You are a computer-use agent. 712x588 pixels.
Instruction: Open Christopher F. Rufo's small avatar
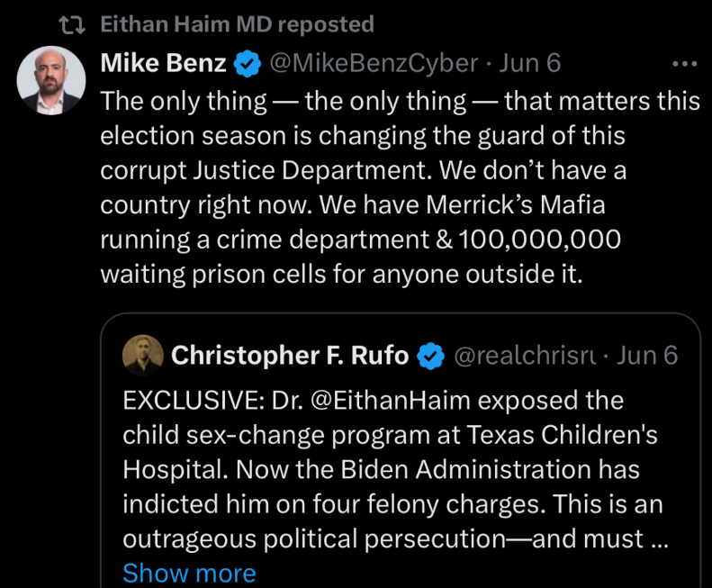tap(142, 355)
